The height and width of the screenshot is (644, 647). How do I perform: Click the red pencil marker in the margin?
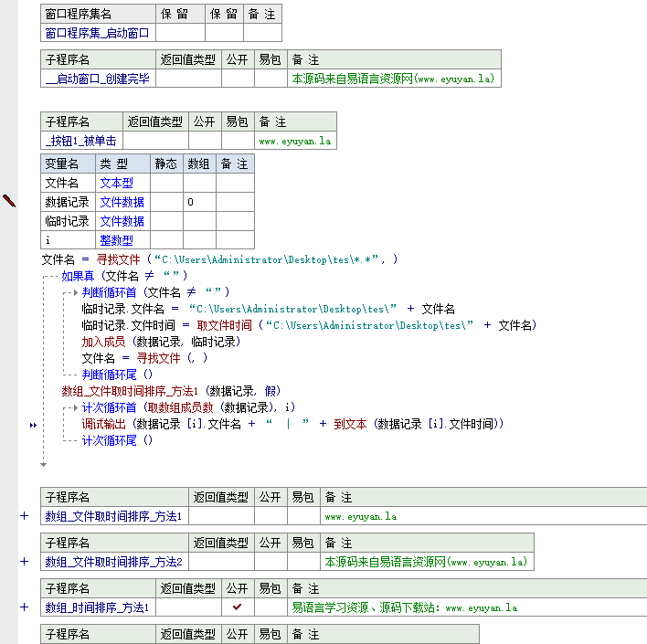(x=9, y=200)
